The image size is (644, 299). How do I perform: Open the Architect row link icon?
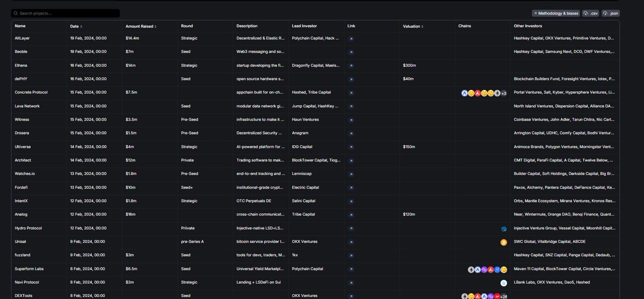tap(351, 160)
